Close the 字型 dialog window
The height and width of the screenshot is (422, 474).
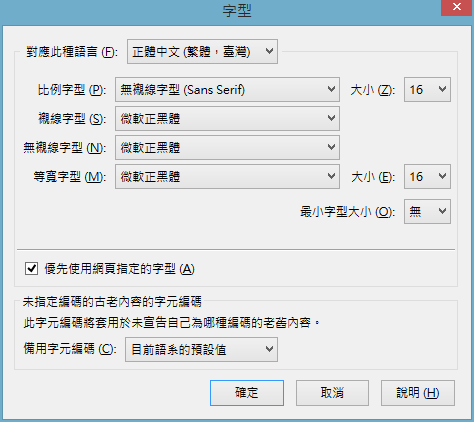[457, 7]
